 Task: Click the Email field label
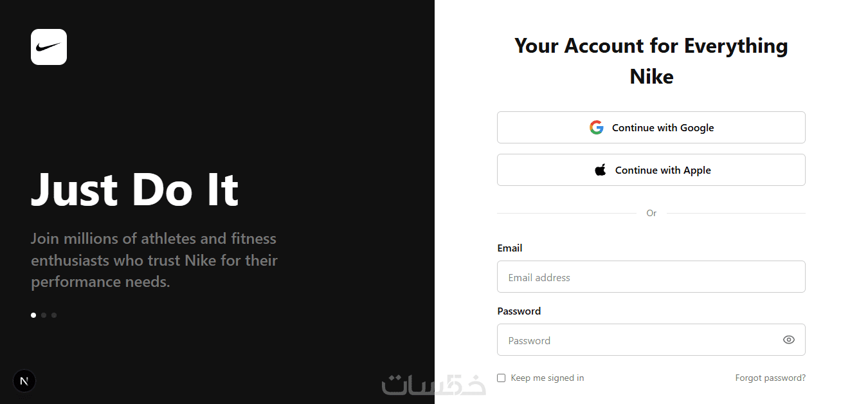[x=510, y=248]
